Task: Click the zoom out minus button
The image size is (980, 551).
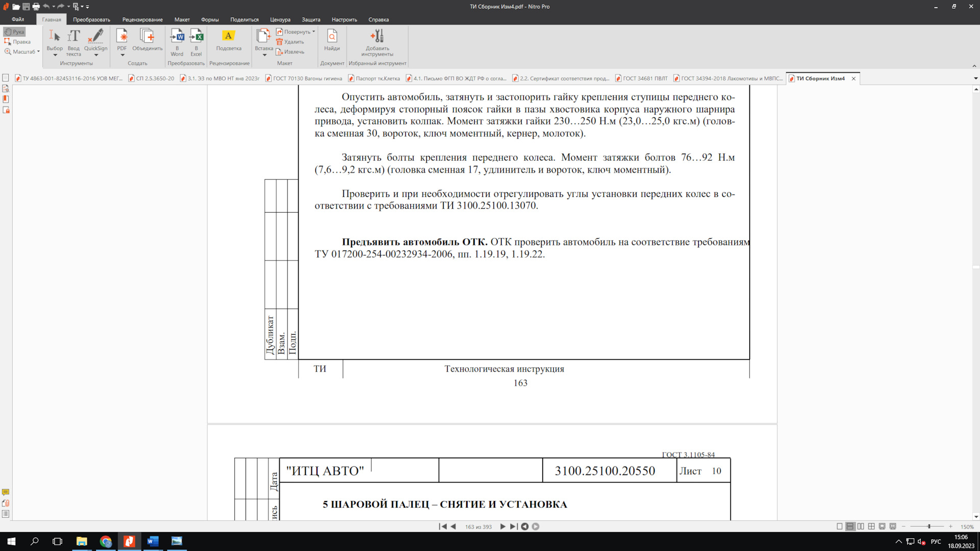Action: tap(903, 527)
